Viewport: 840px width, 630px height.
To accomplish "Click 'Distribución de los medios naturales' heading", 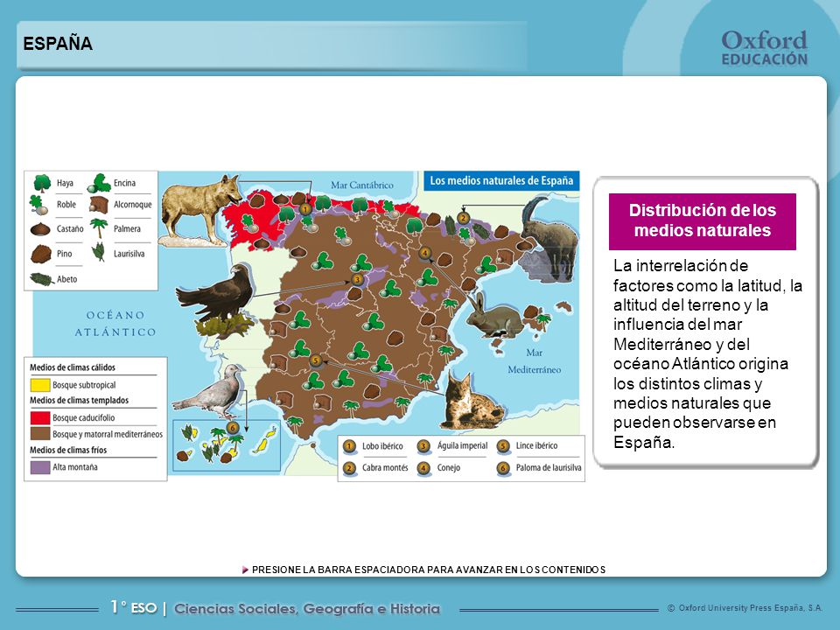I will [x=703, y=220].
